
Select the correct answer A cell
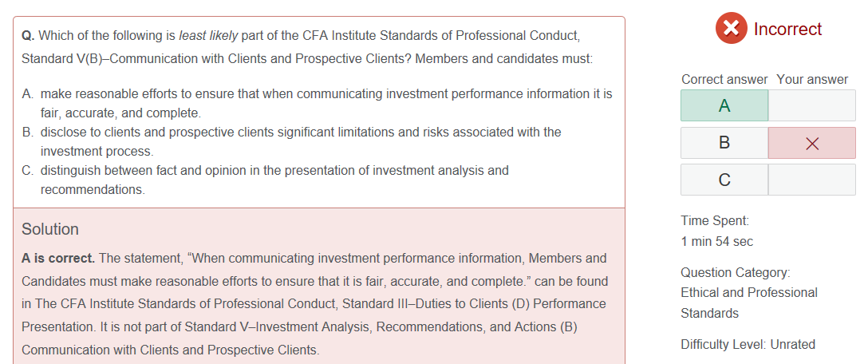coord(724,105)
